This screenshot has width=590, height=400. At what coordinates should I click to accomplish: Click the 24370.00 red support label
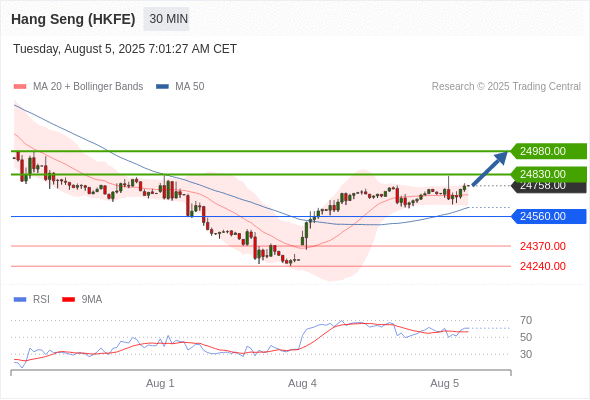click(543, 246)
